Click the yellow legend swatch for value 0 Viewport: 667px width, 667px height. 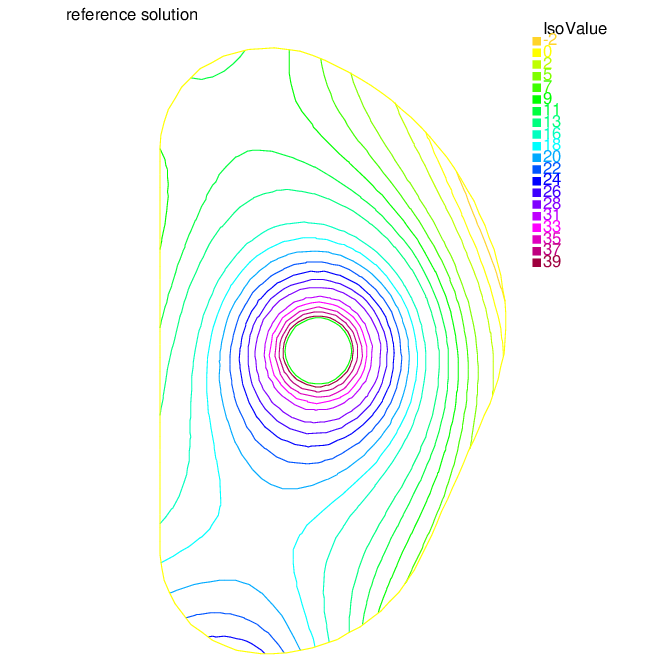(x=536, y=53)
